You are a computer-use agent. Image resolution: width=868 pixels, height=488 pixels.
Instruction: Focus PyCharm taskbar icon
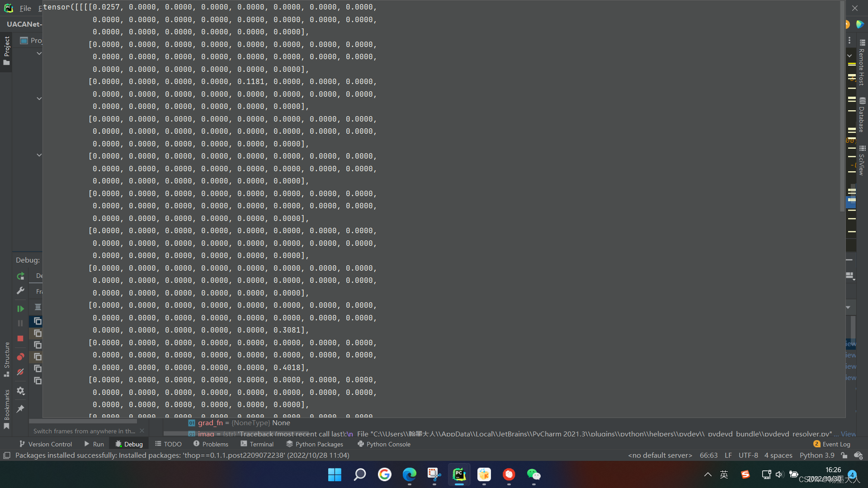coord(459,475)
